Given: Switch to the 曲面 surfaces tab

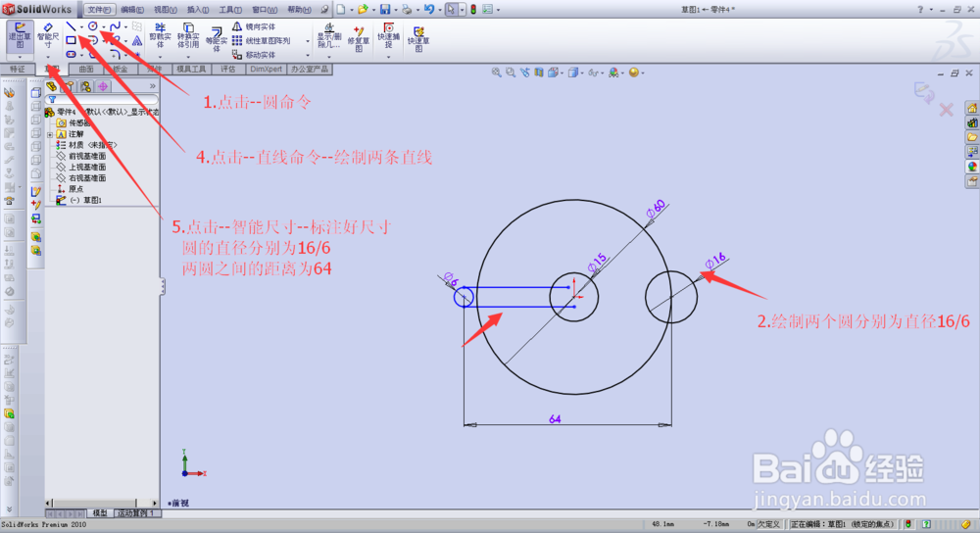Looking at the screenshot, I should click(86, 70).
